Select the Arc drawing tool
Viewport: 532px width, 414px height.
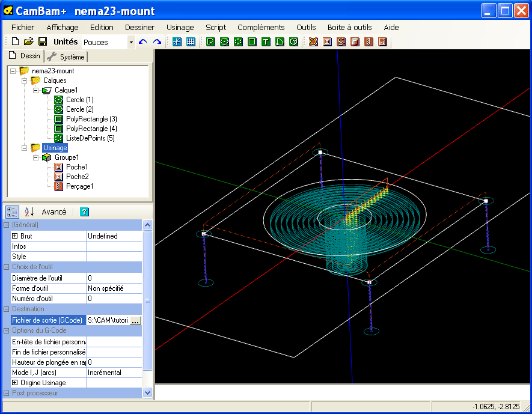coord(280,41)
